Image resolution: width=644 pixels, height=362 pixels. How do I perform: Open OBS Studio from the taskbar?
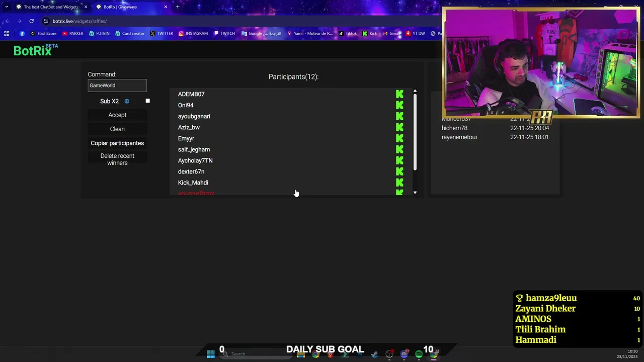(x=389, y=354)
